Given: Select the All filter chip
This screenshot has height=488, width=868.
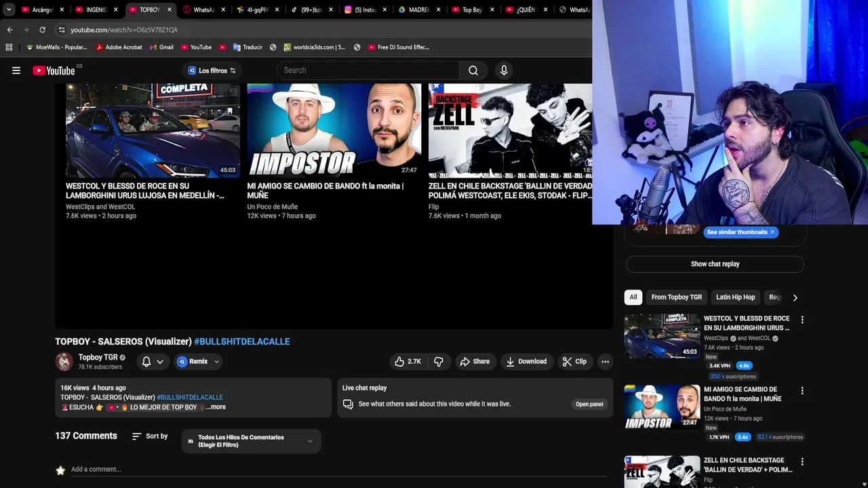Looking at the screenshot, I should pos(633,297).
